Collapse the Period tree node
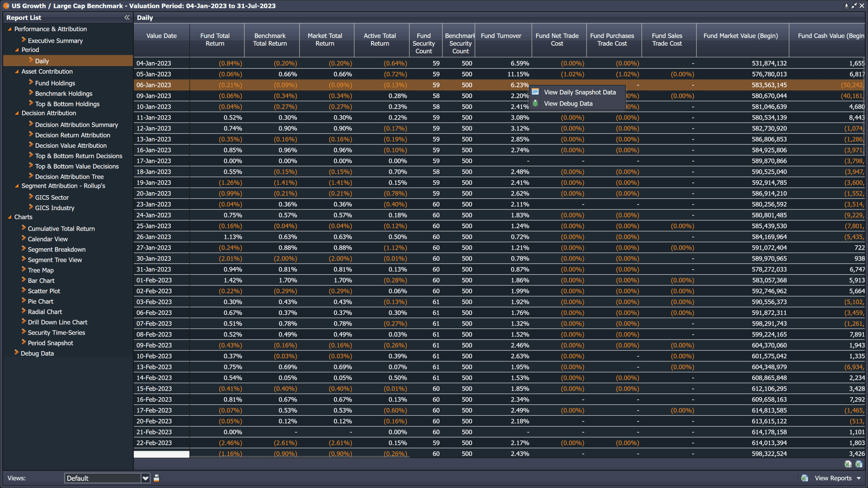 17,50
